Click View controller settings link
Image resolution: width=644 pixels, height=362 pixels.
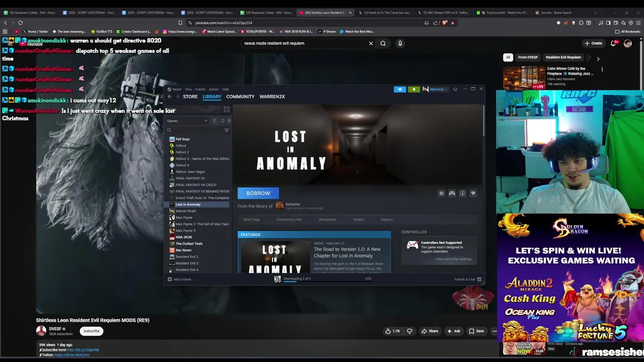pos(453,259)
